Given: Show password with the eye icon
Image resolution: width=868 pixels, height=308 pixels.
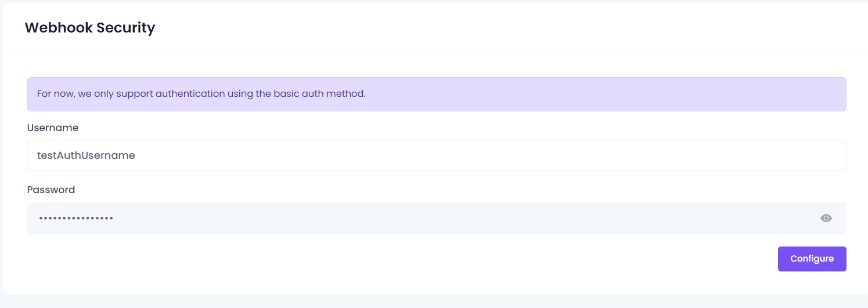Looking at the screenshot, I should point(826,218).
